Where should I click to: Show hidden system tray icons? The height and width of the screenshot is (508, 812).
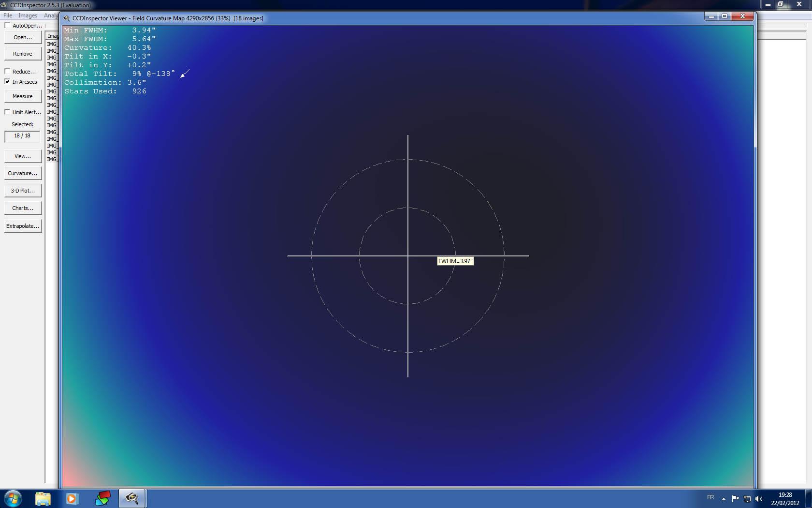pos(724,499)
